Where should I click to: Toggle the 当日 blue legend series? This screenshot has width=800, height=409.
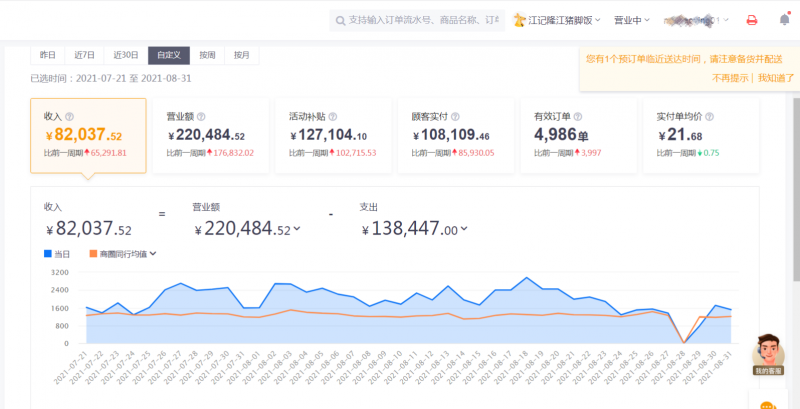click(x=57, y=253)
